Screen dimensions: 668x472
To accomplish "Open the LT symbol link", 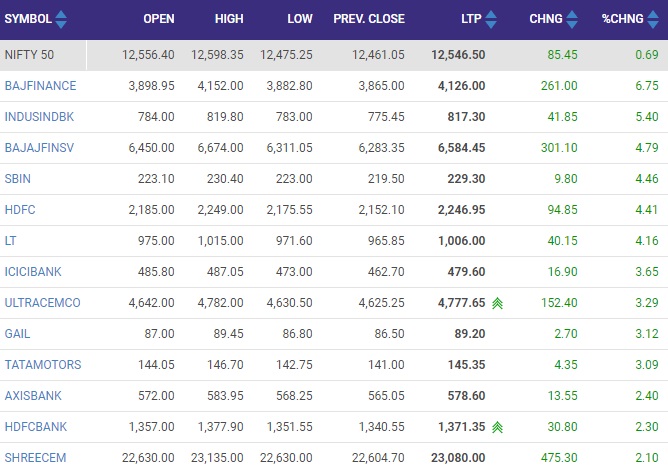I will point(10,241).
